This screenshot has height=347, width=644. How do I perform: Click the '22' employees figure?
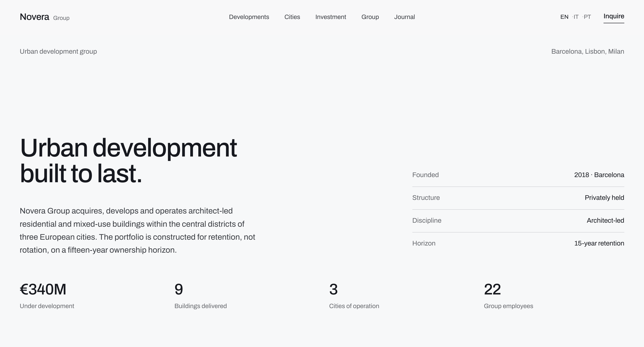pos(492,290)
